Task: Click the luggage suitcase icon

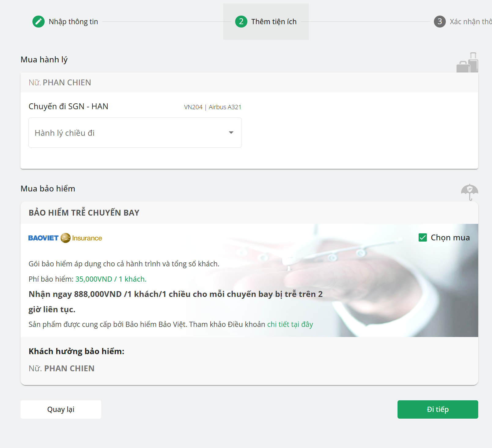Action: coord(467,63)
